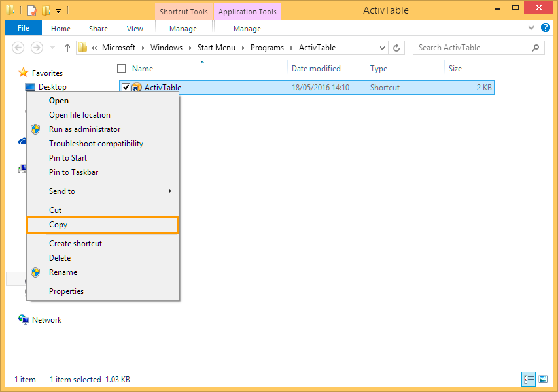Switch to Details view in status bar
The height and width of the screenshot is (392, 558).
(529, 379)
